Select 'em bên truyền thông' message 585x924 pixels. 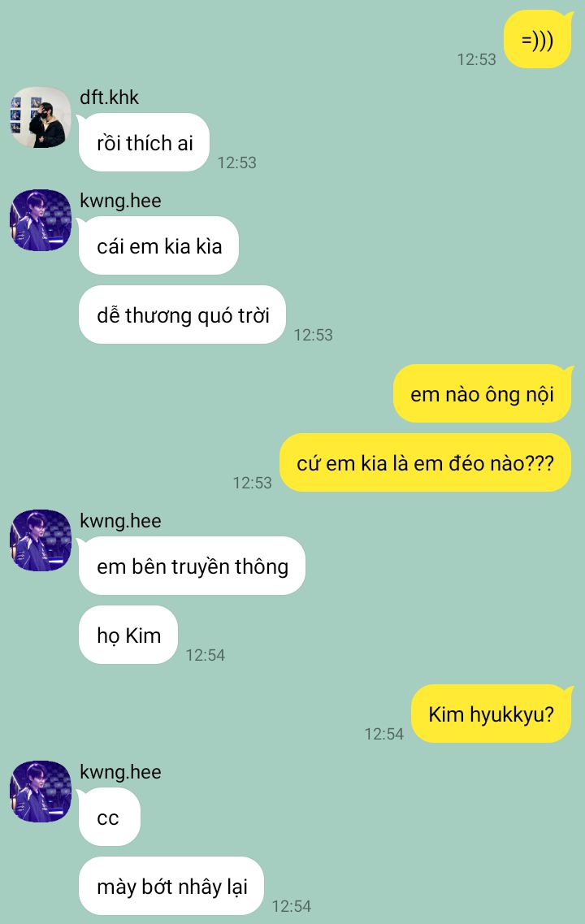(192, 566)
